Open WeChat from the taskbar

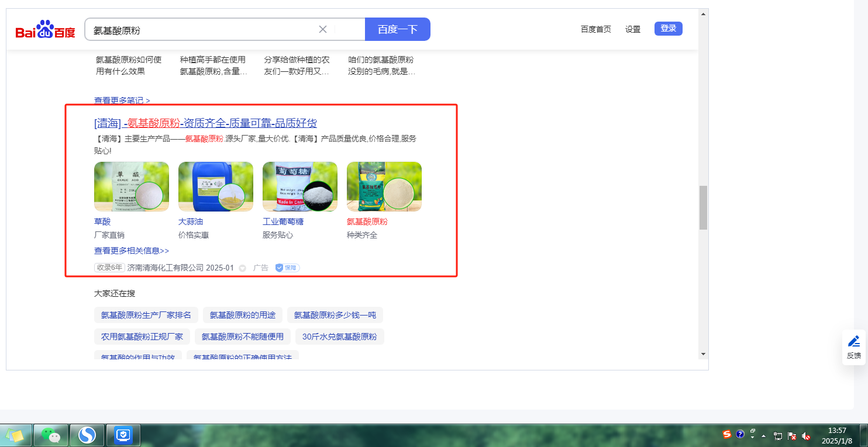(51, 435)
